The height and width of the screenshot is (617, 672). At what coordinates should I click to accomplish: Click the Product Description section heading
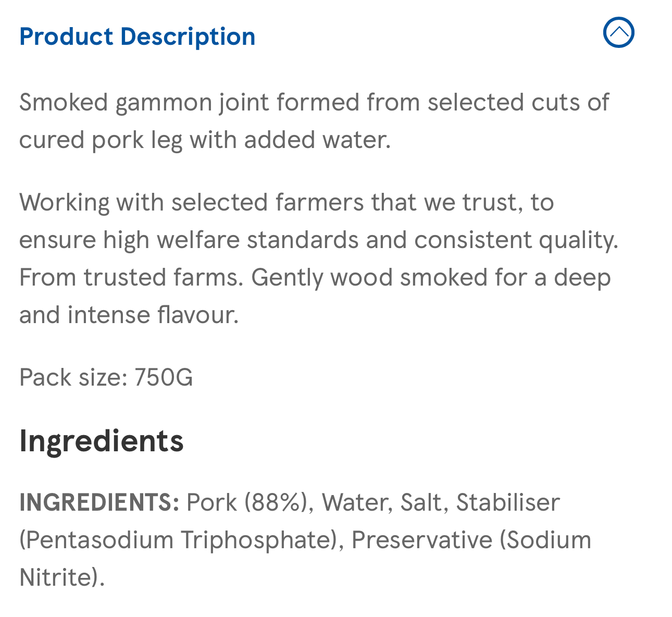click(138, 36)
